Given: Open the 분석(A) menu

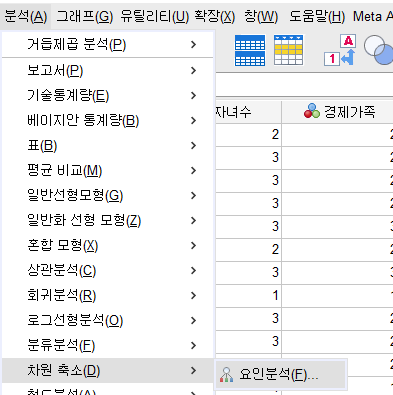Looking at the screenshot, I should pyautogui.click(x=26, y=16).
